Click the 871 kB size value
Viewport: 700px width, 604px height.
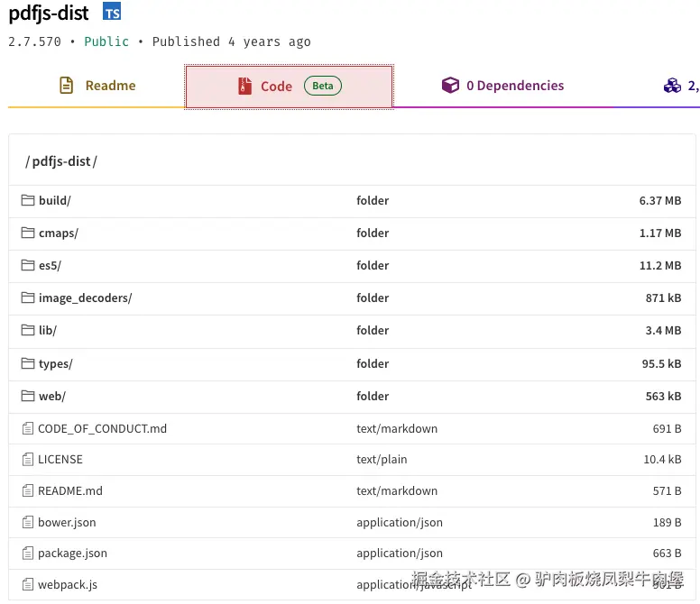[x=663, y=298]
